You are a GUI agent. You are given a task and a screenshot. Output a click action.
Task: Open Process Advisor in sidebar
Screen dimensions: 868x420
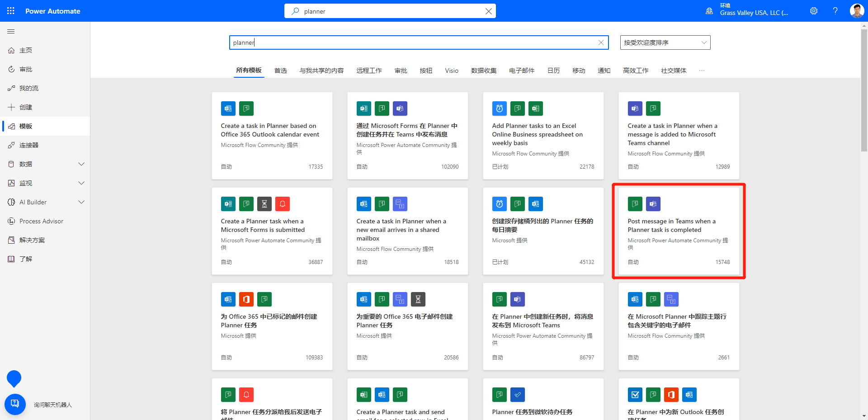point(41,221)
